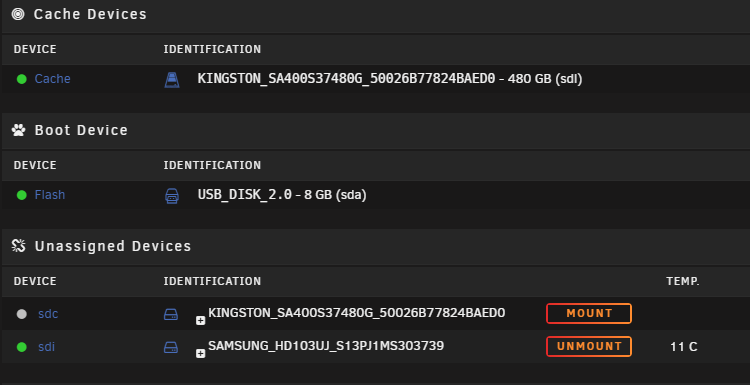The image size is (750, 385).
Task: Open the sdi device link
Action: pyautogui.click(x=46, y=347)
